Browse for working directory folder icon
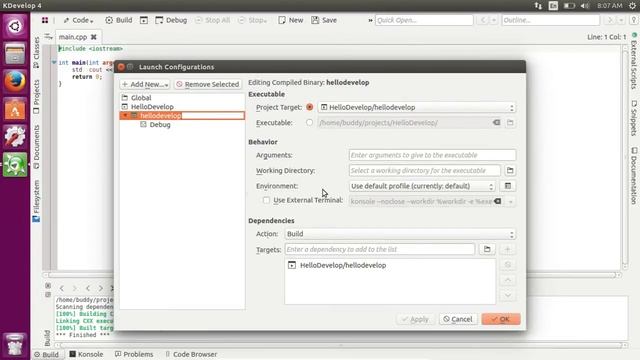 [x=510, y=170]
